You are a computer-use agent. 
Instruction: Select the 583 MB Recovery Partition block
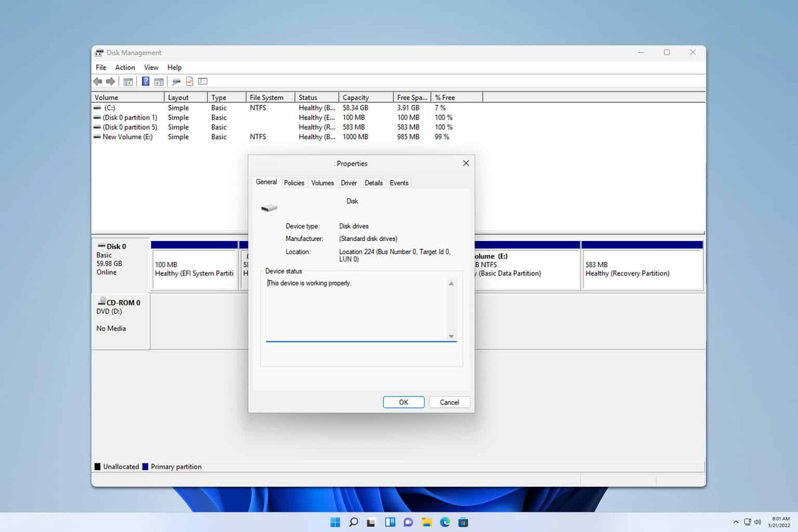point(642,265)
